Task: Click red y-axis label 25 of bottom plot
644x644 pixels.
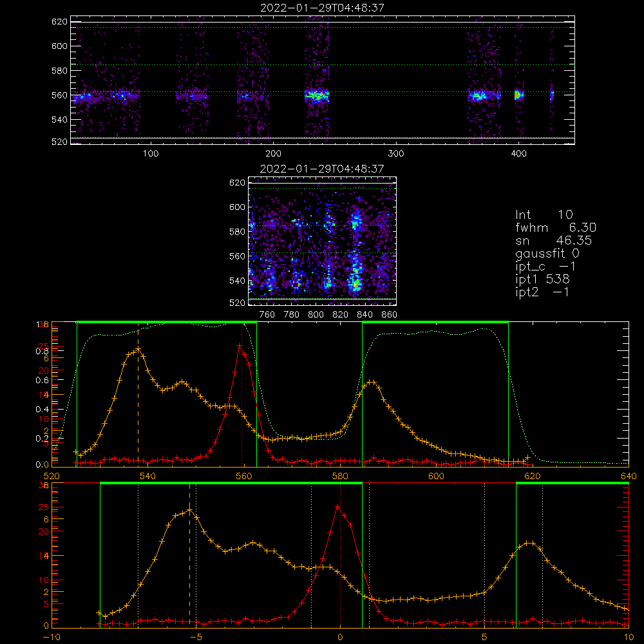Action: click(x=44, y=507)
